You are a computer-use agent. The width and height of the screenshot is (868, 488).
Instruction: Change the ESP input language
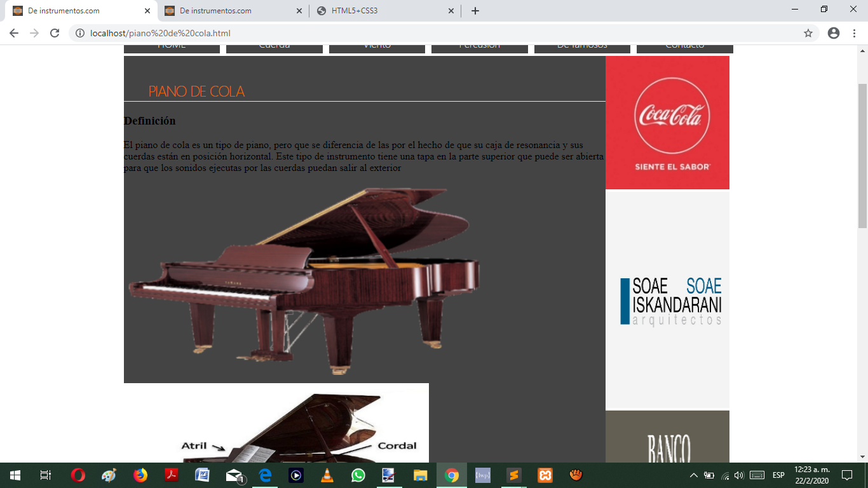778,475
